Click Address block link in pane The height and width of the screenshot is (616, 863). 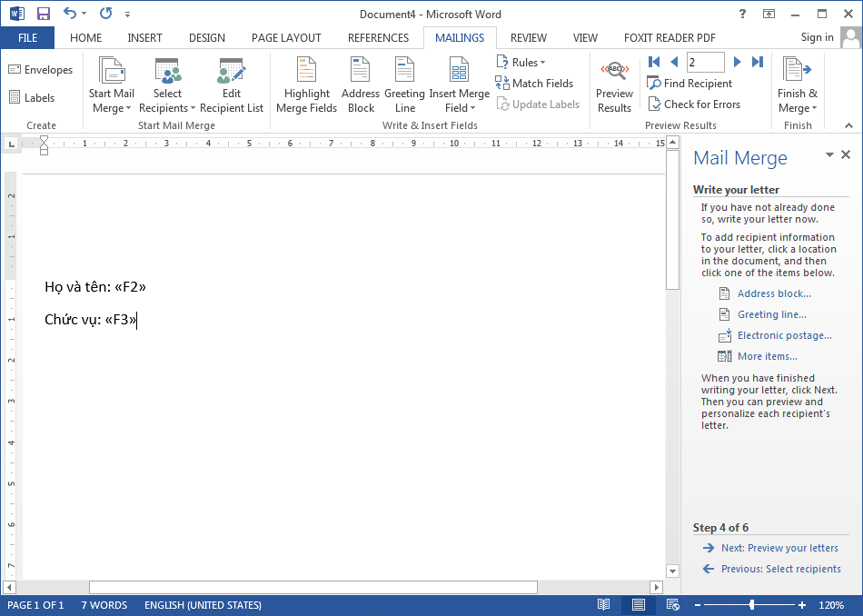coord(774,293)
